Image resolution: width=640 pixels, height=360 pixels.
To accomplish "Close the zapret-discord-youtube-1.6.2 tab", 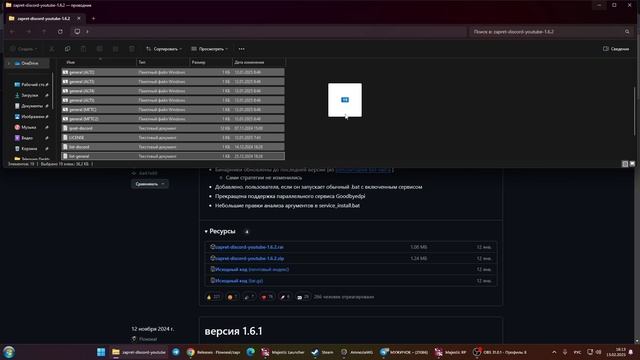I will [79, 18].
